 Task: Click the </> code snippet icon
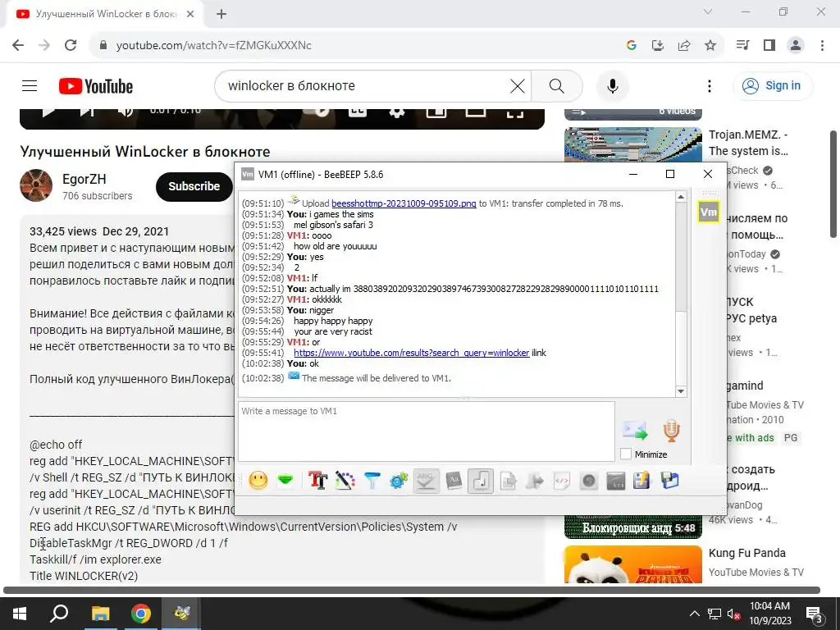561,481
